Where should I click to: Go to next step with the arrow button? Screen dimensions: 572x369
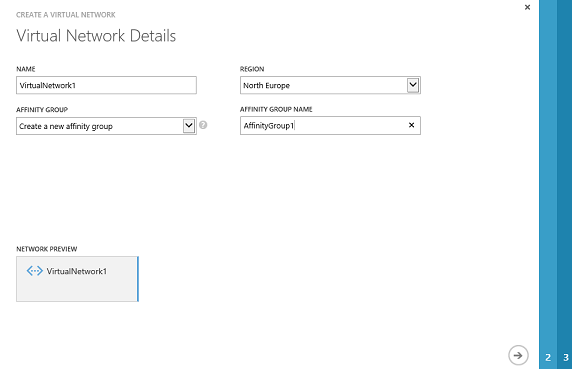[518, 355]
